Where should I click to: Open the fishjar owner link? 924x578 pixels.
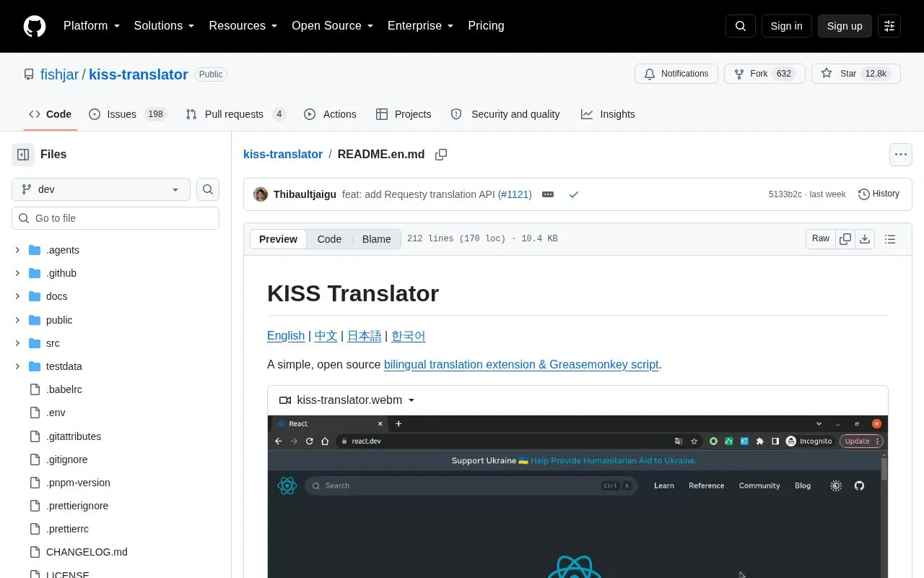pos(59,74)
